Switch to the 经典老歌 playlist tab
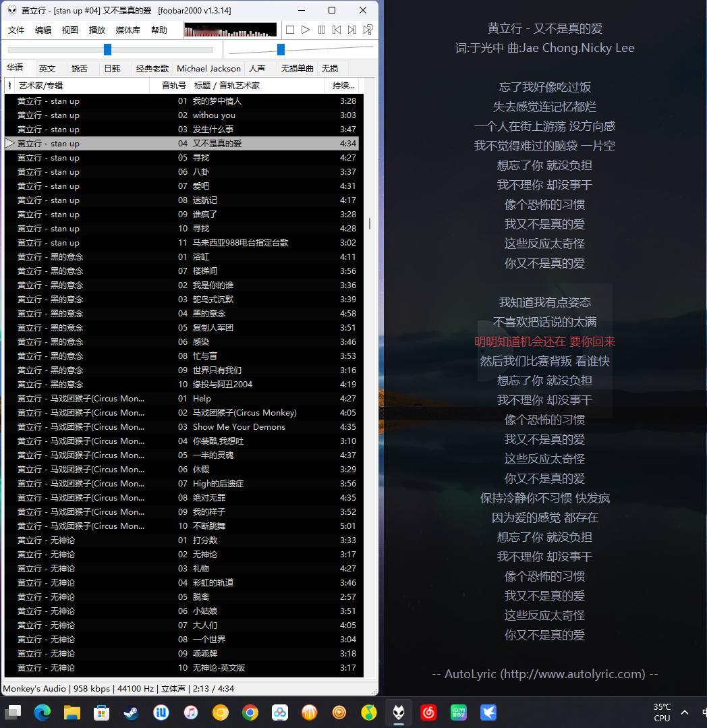This screenshot has height=728, width=707. click(152, 69)
